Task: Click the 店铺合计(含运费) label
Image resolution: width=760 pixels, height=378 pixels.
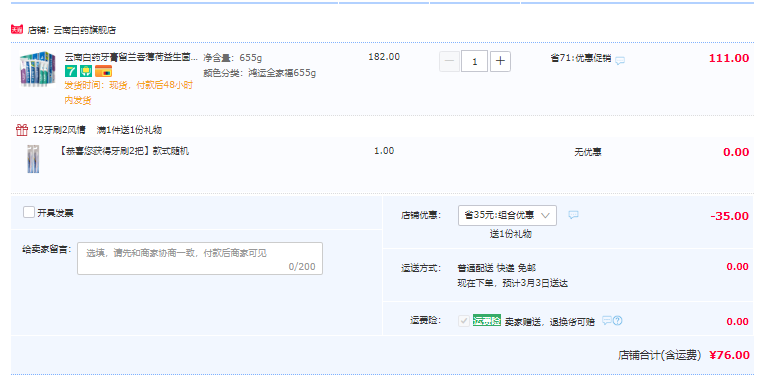Action: 660,356
